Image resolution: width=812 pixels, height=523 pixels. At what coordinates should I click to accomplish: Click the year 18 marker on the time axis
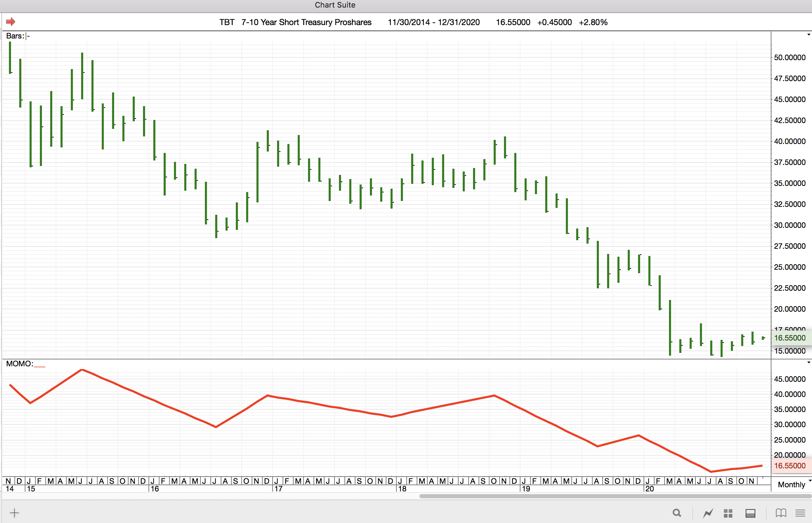click(x=402, y=489)
